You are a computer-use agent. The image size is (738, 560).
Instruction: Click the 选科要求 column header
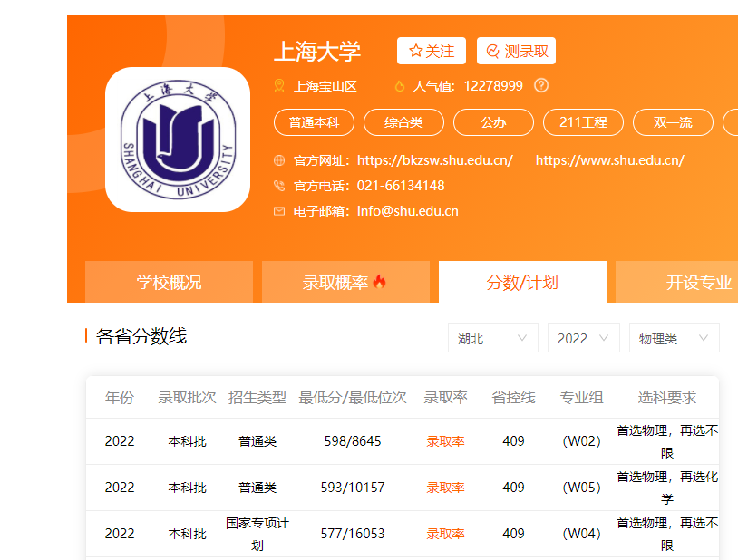(667, 398)
